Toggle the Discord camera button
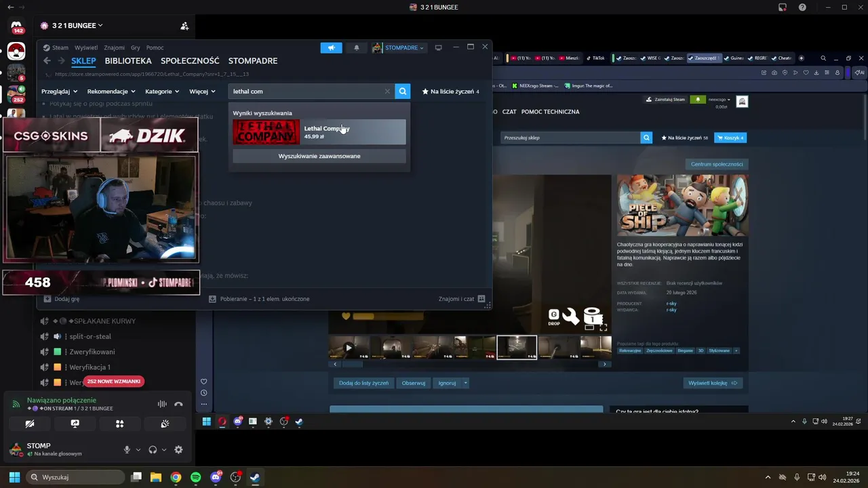 [30, 424]
